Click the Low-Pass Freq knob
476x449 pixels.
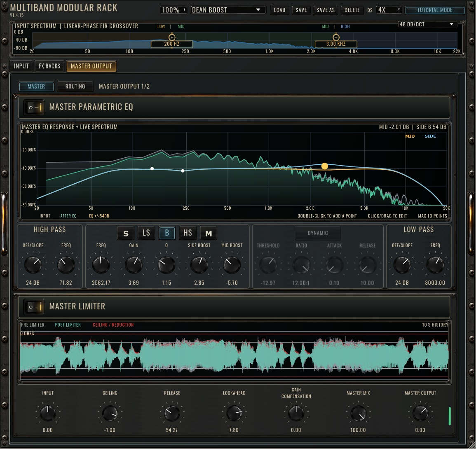coord(435,264)
